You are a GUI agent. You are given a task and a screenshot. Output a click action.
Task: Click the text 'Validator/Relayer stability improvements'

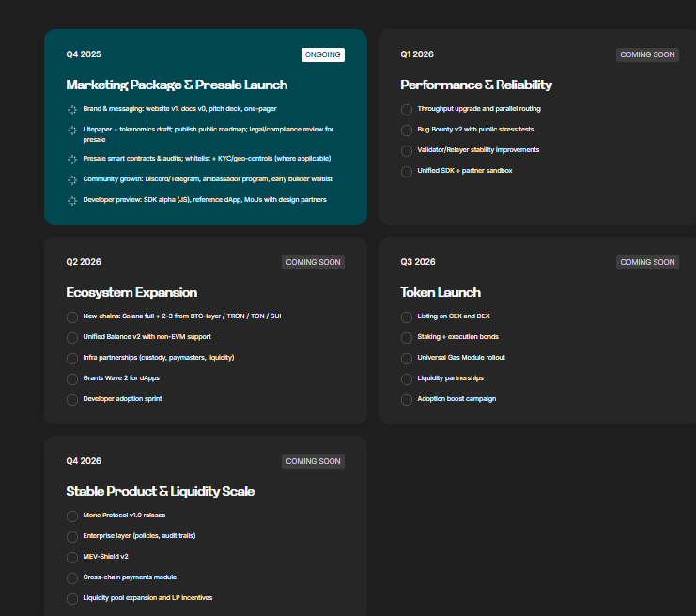(478, 150)
